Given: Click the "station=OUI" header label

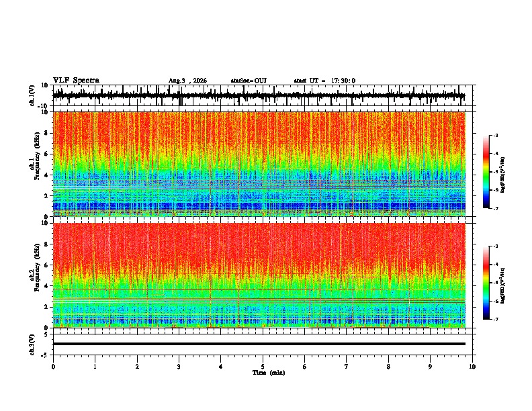Looking at the screenshot, I should click(249, 81).
